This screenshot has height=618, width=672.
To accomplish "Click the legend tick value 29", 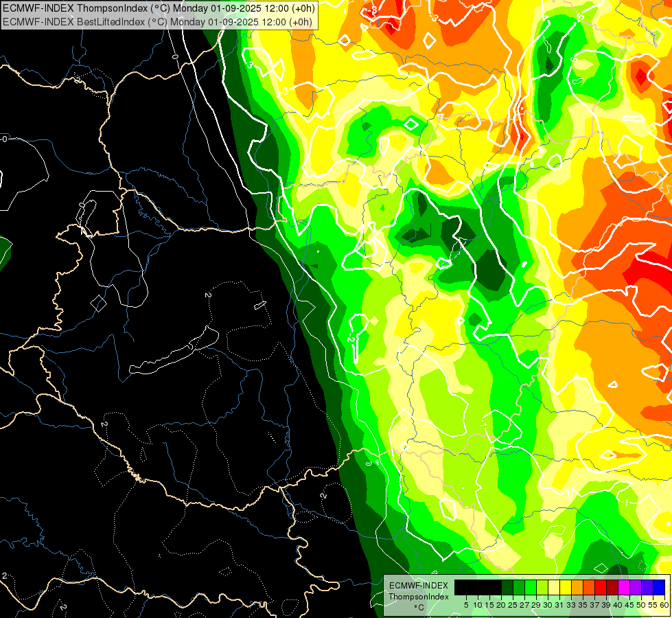I will [x=536, y=605].
